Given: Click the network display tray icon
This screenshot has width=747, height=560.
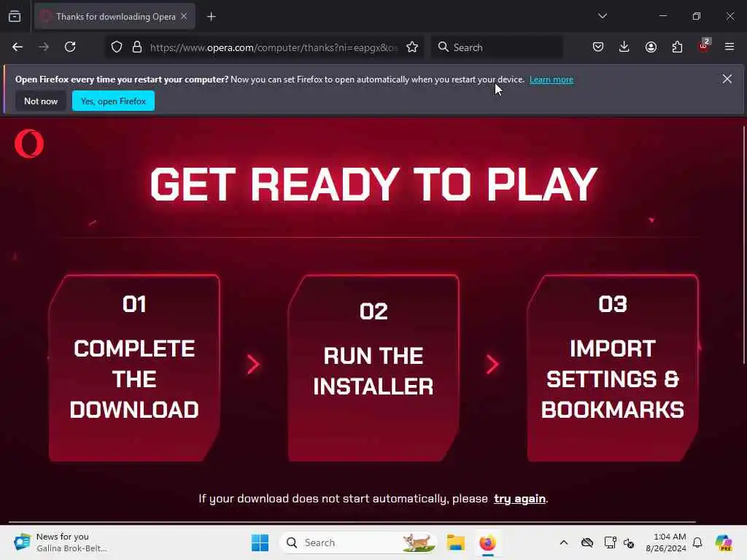Looking at the screenshot, I should click(610, 542).
